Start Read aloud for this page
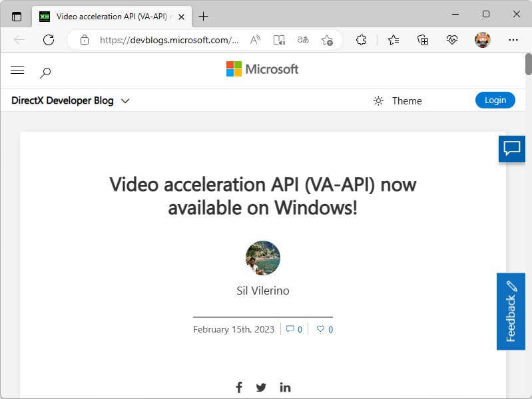The height and width of the screenshot is (399, 532). tap(255, 40)
